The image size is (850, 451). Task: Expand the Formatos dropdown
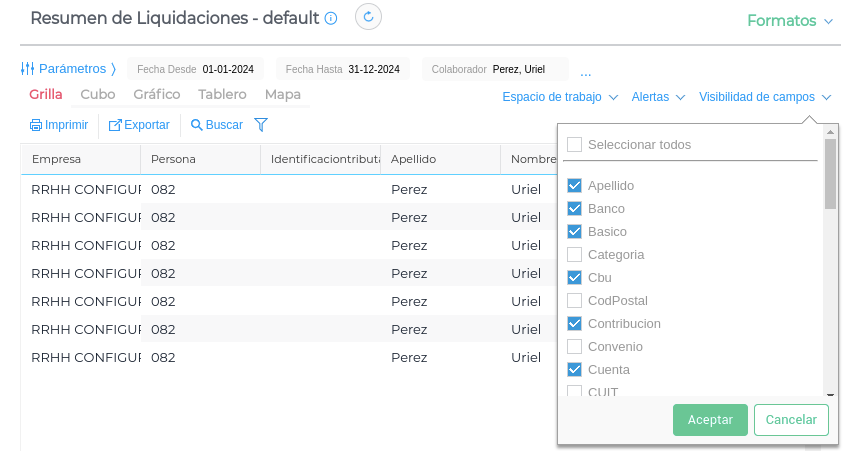pyautogui.click(x=790, y=20)
